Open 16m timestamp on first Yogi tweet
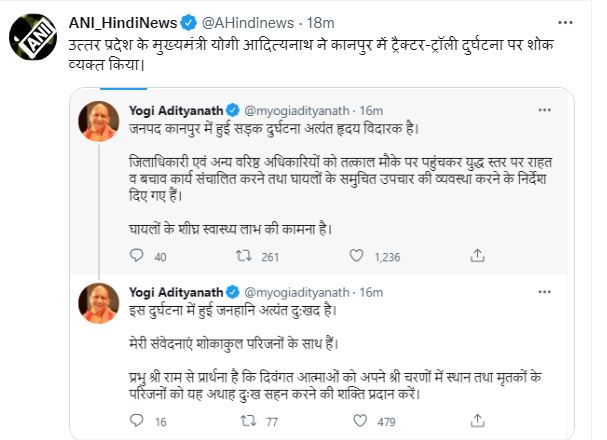607x440 pixels. click(x=370, y=108)
